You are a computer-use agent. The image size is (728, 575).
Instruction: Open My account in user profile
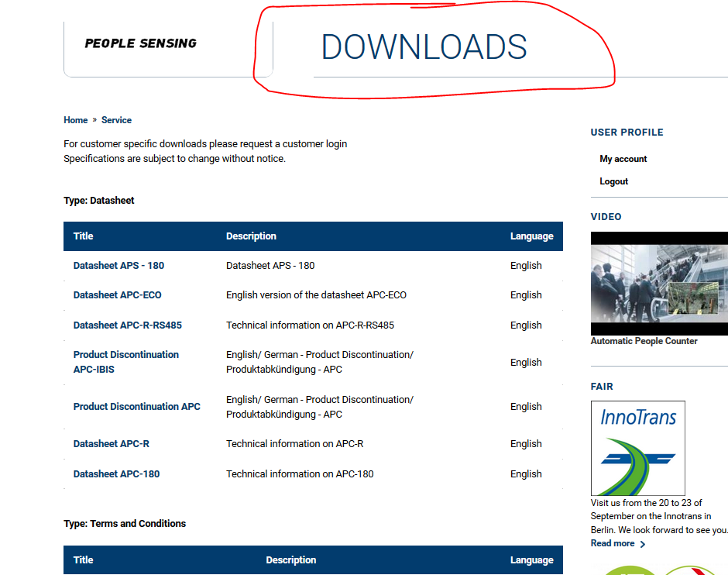pyautogui.click(x=623, y=159)
